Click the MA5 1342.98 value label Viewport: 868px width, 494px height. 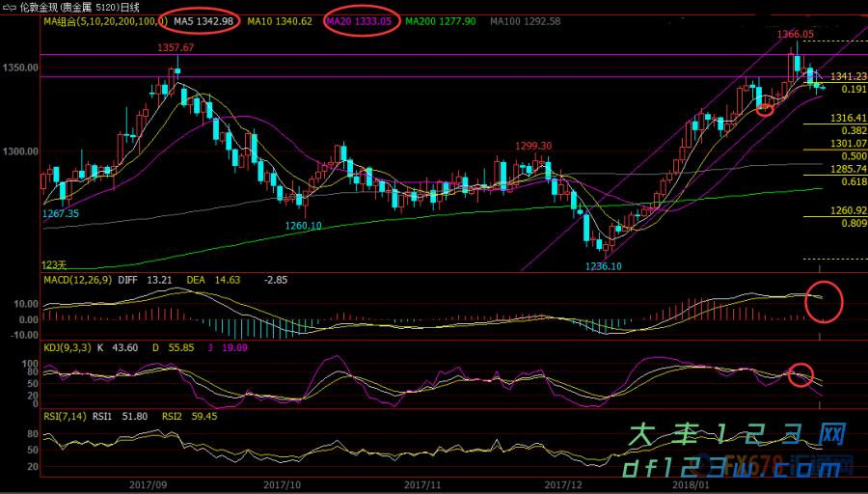(203, 21)
